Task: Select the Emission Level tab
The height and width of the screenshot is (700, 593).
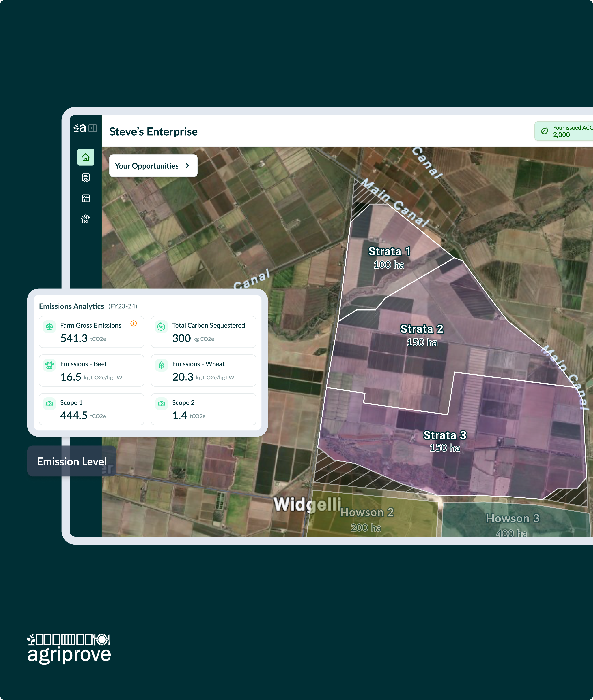Action: (x=72, y=461)
